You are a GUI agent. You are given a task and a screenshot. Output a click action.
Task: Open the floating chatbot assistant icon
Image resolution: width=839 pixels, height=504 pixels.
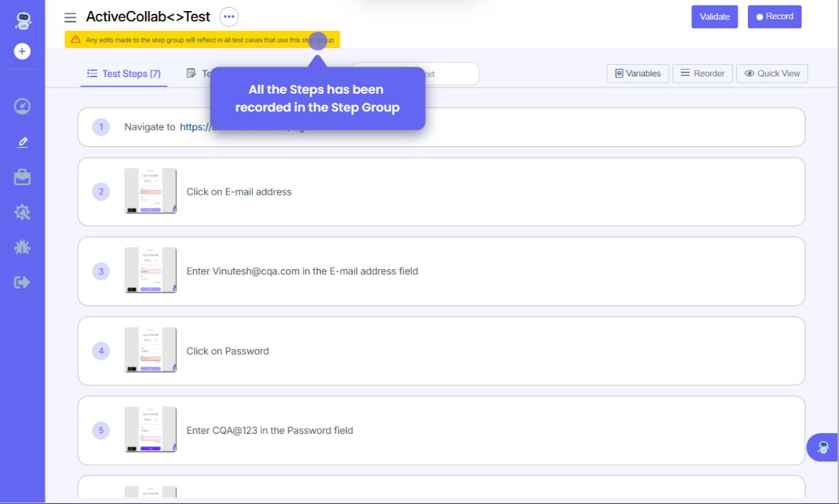tap(822, 448)
